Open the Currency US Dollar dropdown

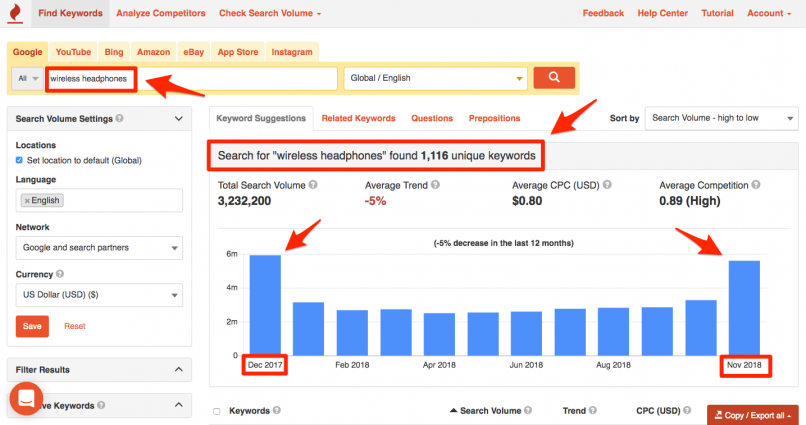99,295
